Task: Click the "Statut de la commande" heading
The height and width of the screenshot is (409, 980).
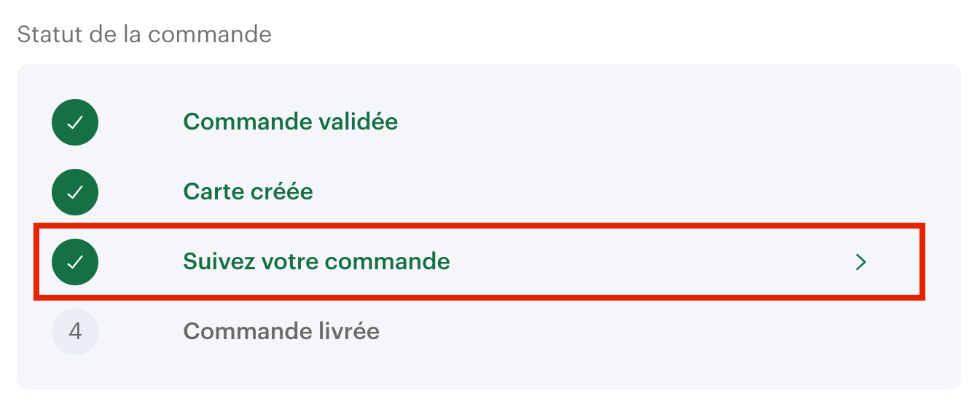Action: [x=144, y=34]
